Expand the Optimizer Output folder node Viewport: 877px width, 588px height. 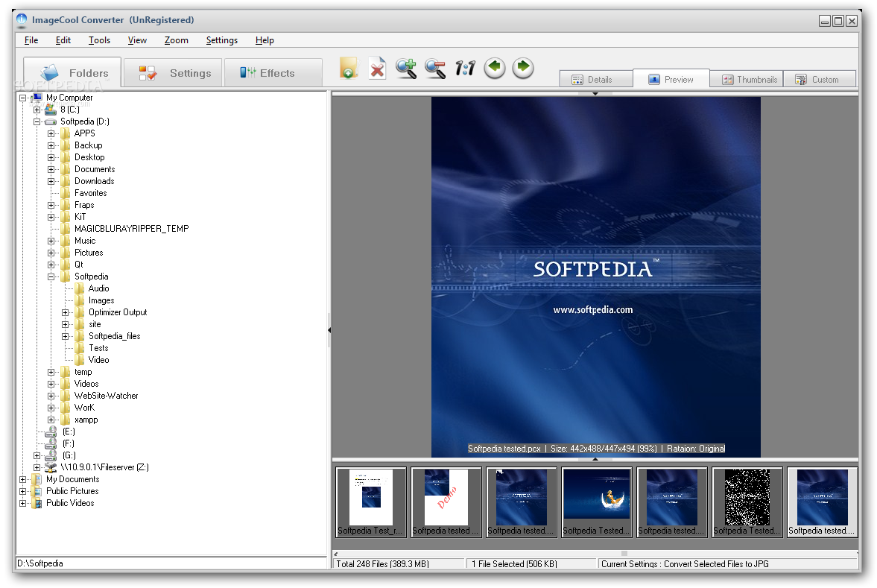[x=65, y=312]
